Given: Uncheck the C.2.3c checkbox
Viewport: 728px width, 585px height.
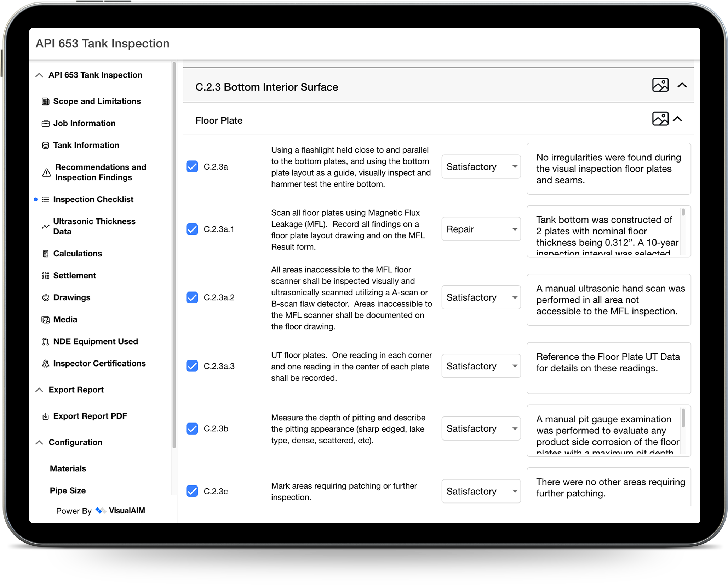Looking at the screenshot, I should point(192,491).
